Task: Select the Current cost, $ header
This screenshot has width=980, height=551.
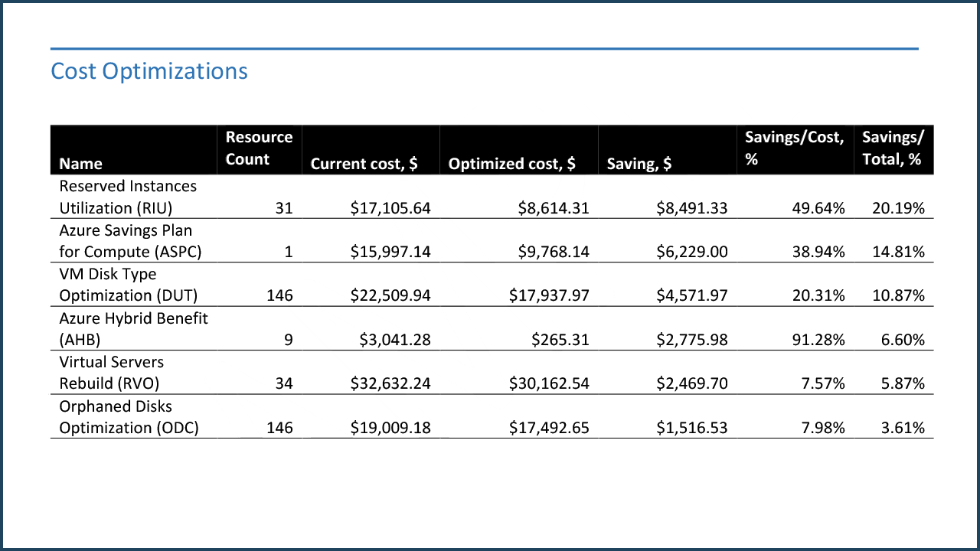Action: pyautogui.click(x=364, y=164)
